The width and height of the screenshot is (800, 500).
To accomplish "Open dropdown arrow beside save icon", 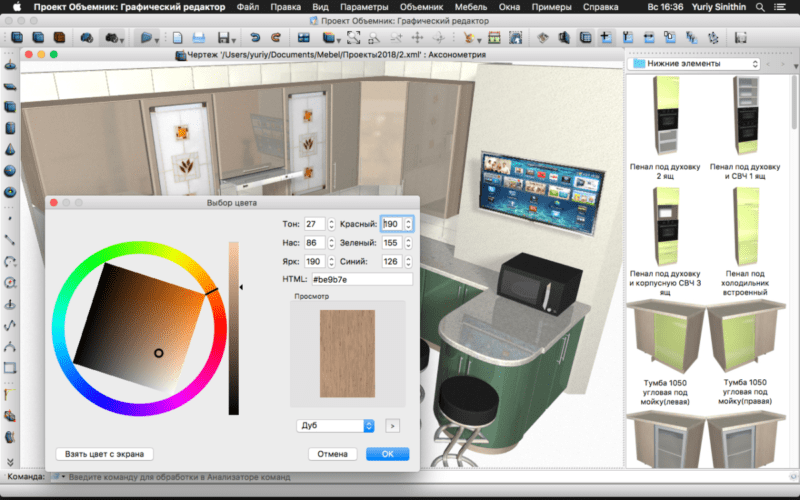I will [233, 40].
